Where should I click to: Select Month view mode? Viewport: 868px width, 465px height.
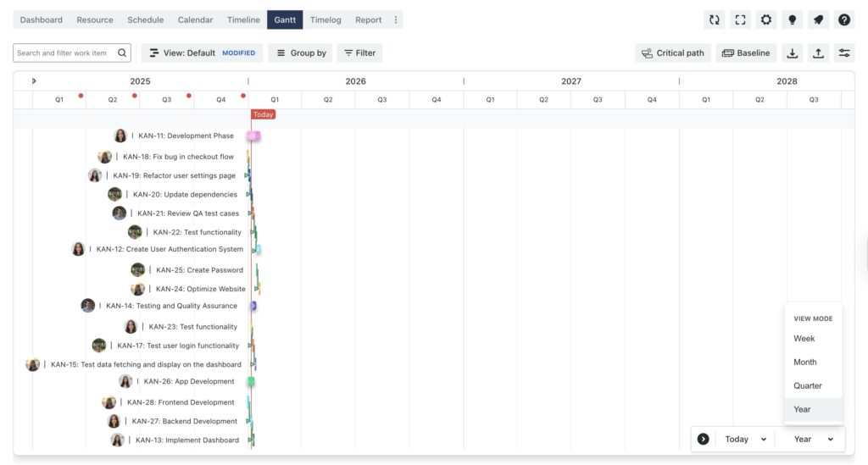pos(813,363)
